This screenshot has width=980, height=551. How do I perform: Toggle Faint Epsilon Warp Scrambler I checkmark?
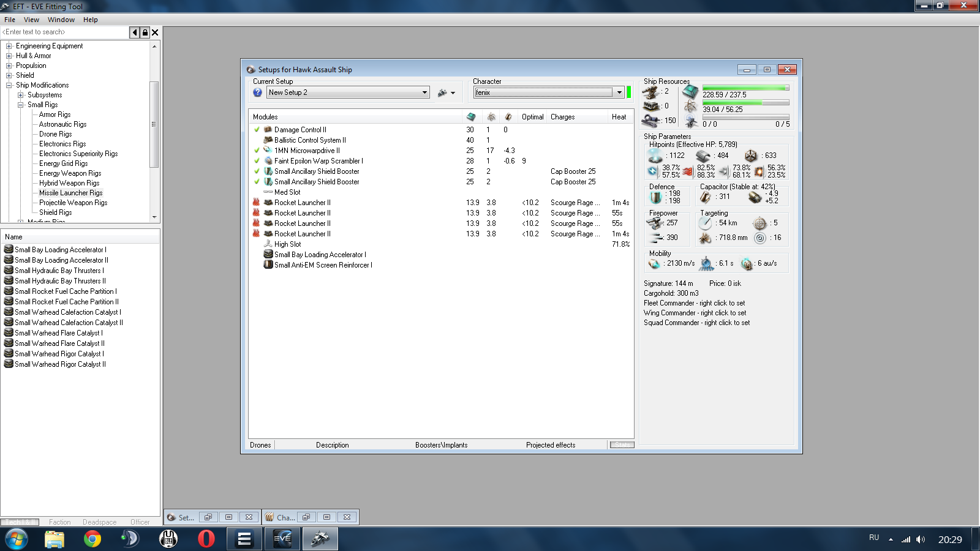tap(257, 161)
